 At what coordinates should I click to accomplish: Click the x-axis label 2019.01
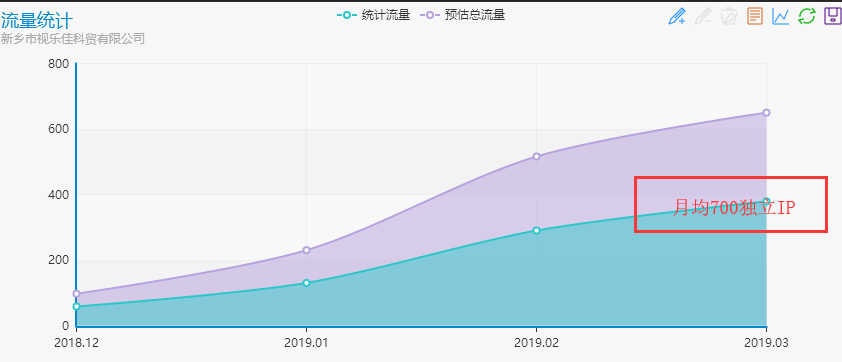[x=306, y=343]
